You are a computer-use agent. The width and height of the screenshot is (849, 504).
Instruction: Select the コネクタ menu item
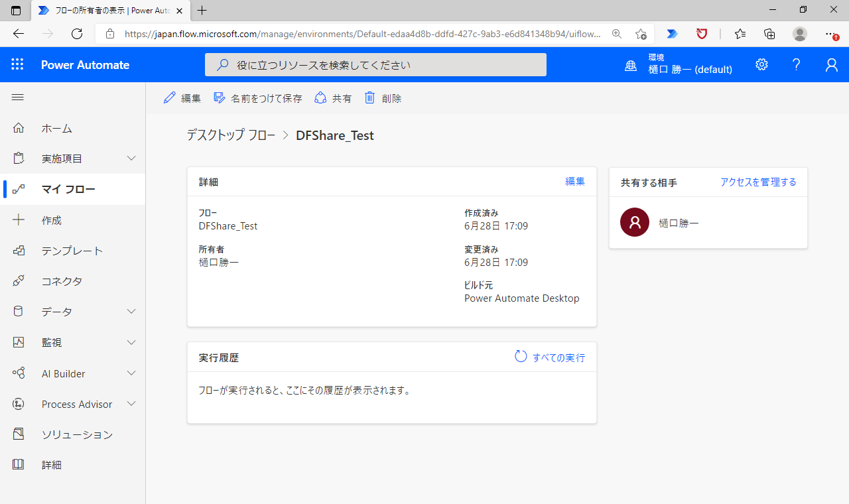coord(73,281)
